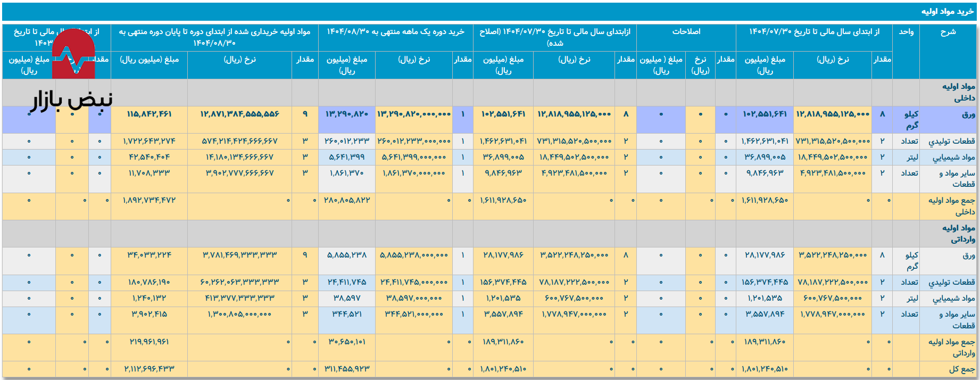The width and height of the screenshot is (980, 380).
Task: Select grand total cell ۲,۱۱۲,۶۹۶,۴۳۳
Action: [149, 369]
